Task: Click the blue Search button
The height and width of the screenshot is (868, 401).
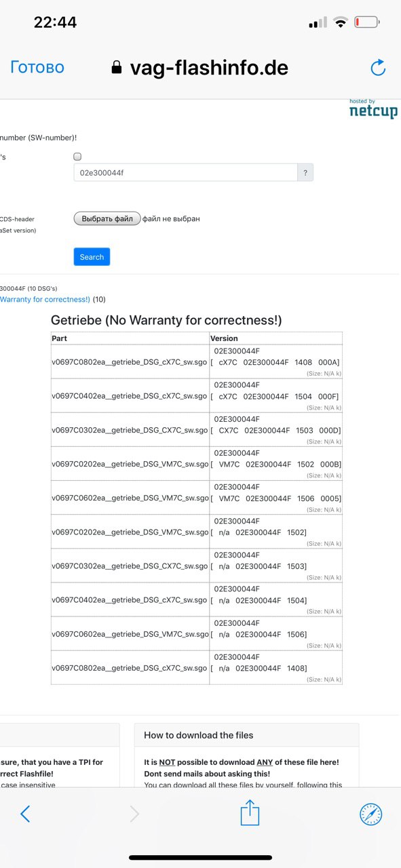Action: (x=92, y=257)
